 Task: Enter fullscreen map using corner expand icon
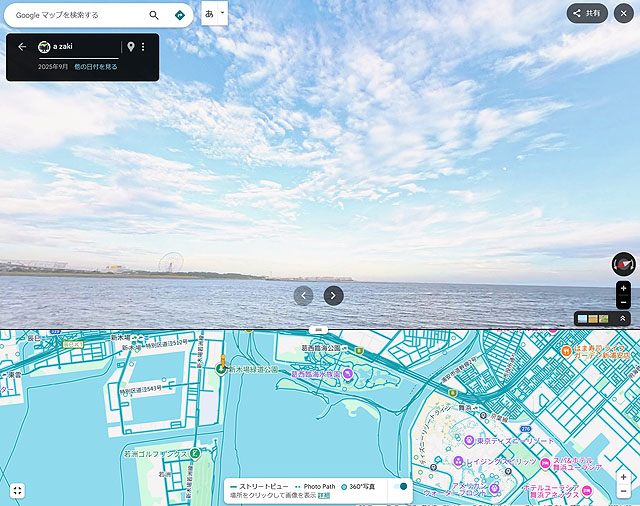click(17, 490)
